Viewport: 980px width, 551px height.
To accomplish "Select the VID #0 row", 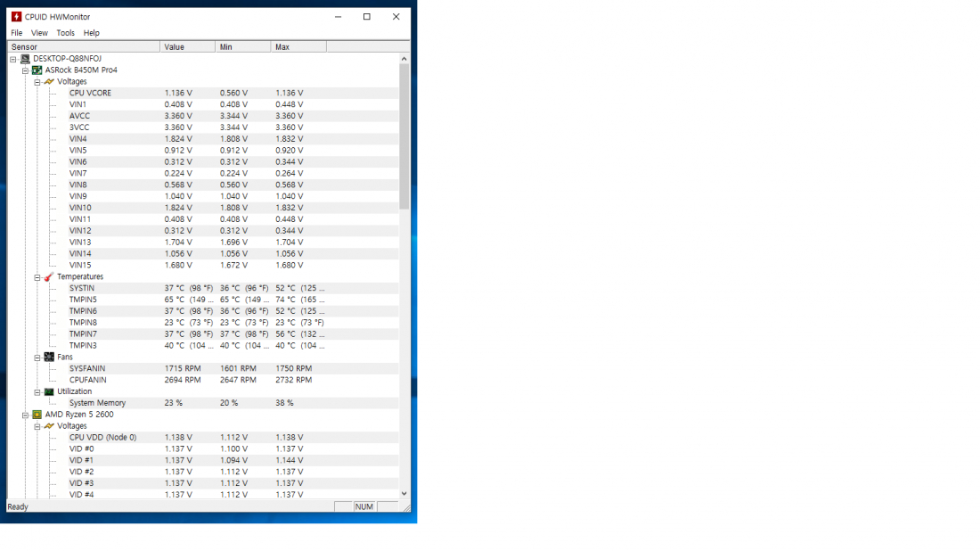I will (233, 449).
